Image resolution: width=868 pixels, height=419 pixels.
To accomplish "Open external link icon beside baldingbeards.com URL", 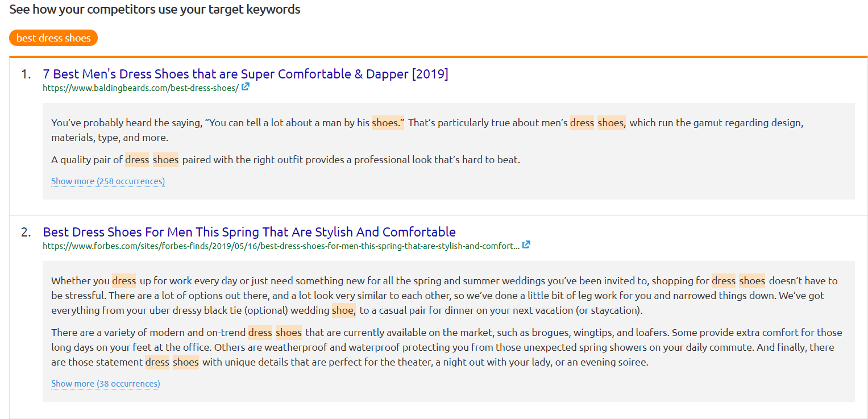I will click(x=245, y=87).
